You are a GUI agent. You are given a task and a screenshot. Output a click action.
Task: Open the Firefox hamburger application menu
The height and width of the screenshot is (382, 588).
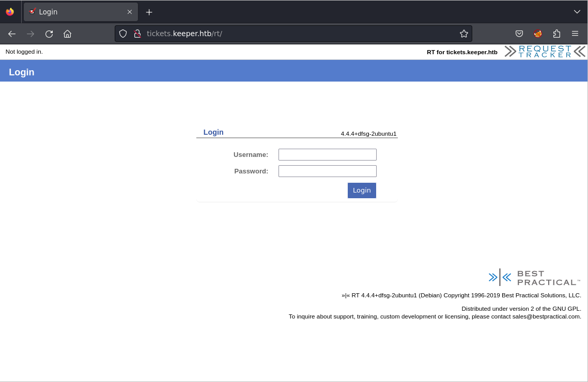point(575,34)
